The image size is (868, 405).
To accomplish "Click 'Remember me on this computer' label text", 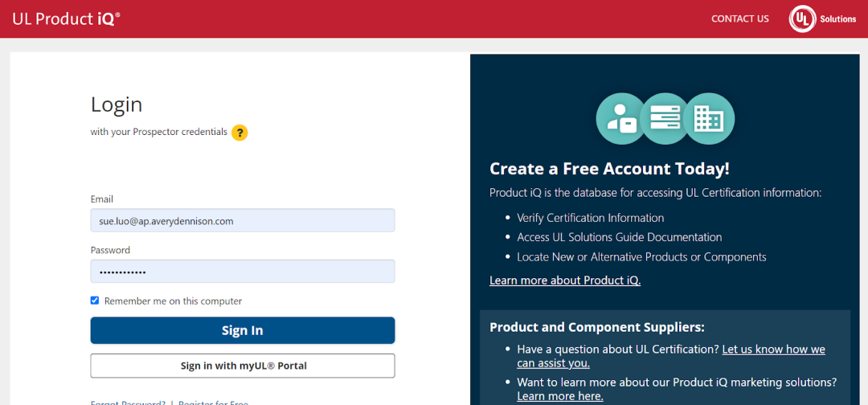I will tap(173, 301).
